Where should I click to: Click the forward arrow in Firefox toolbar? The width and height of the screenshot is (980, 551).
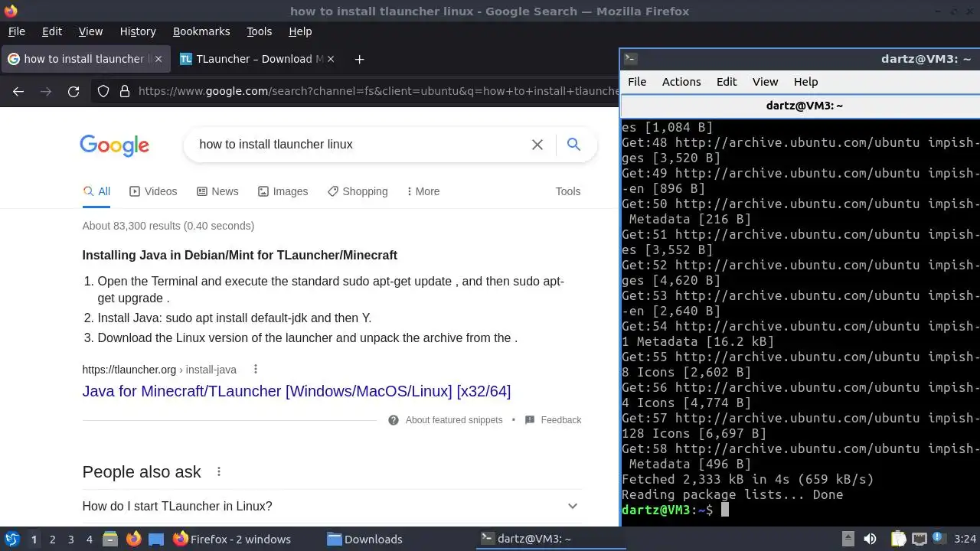click(46, 92)
